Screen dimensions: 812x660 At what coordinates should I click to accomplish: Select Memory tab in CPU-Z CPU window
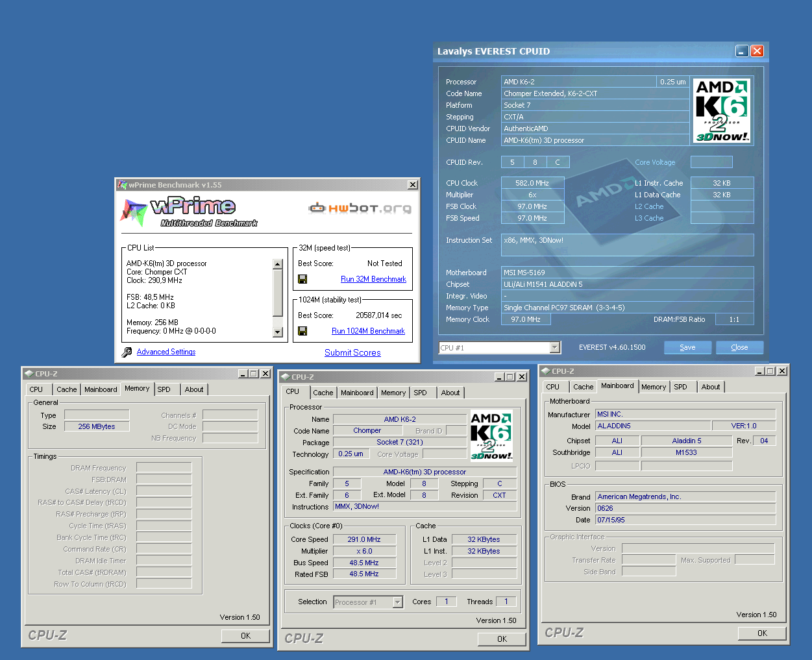click(393, 393)
